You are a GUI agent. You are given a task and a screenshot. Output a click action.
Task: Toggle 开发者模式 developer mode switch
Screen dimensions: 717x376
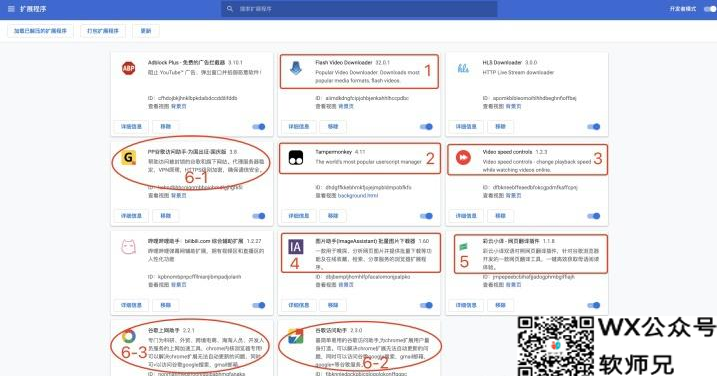(x=711, y=9)
